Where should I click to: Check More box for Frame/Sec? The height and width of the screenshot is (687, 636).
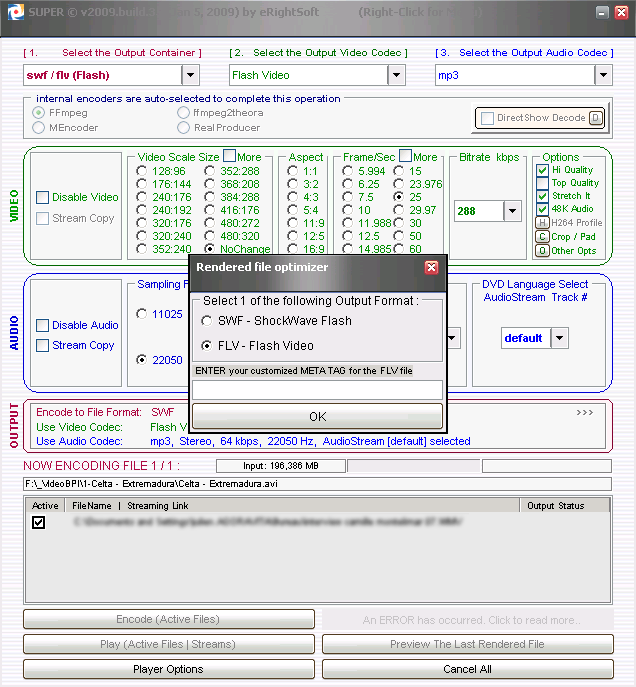[406, 156]
